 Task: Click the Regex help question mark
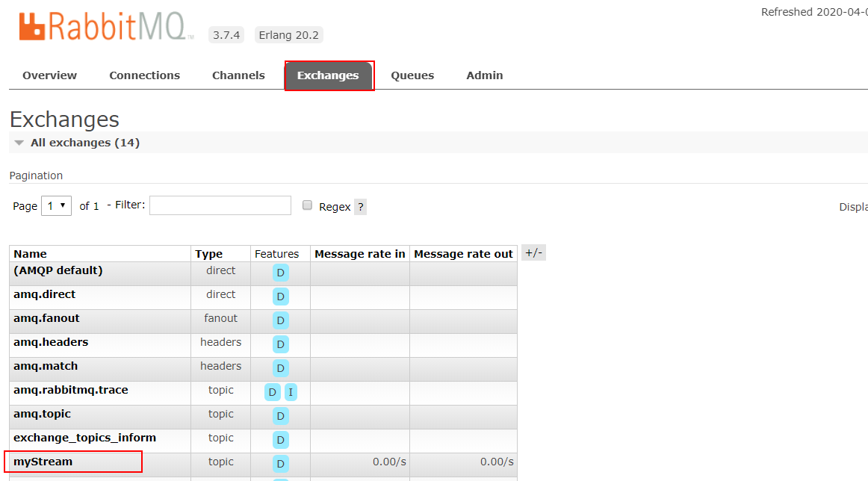click(360, 207)
